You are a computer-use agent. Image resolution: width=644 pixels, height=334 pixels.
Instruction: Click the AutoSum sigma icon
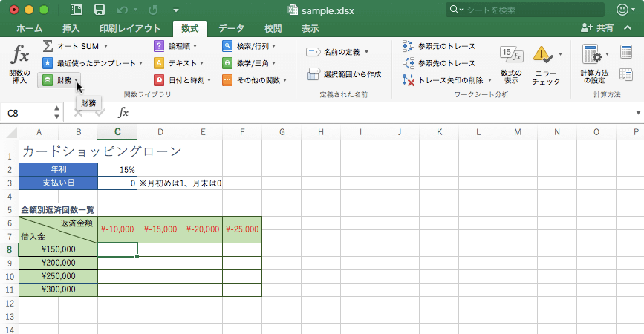click(48, 46)
